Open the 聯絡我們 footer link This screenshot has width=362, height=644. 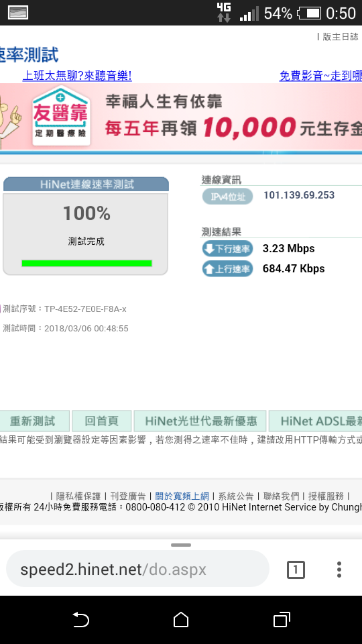click(x=281, y=496)
